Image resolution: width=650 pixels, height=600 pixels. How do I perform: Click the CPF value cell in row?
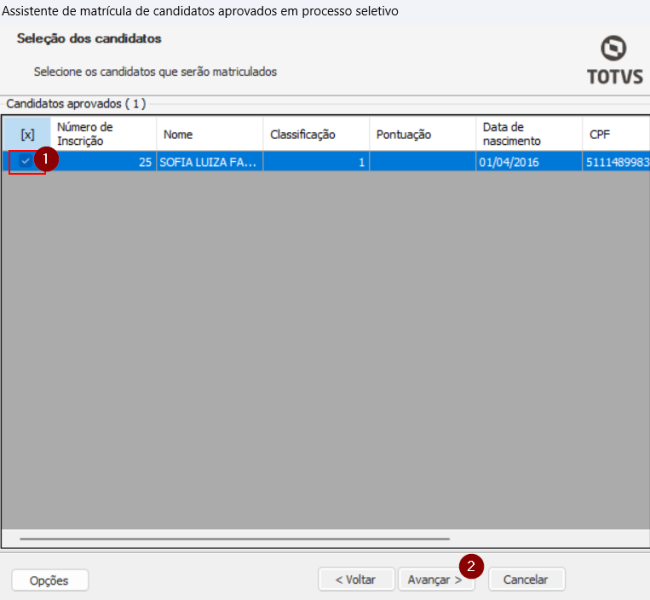click(x=616, y=161)
